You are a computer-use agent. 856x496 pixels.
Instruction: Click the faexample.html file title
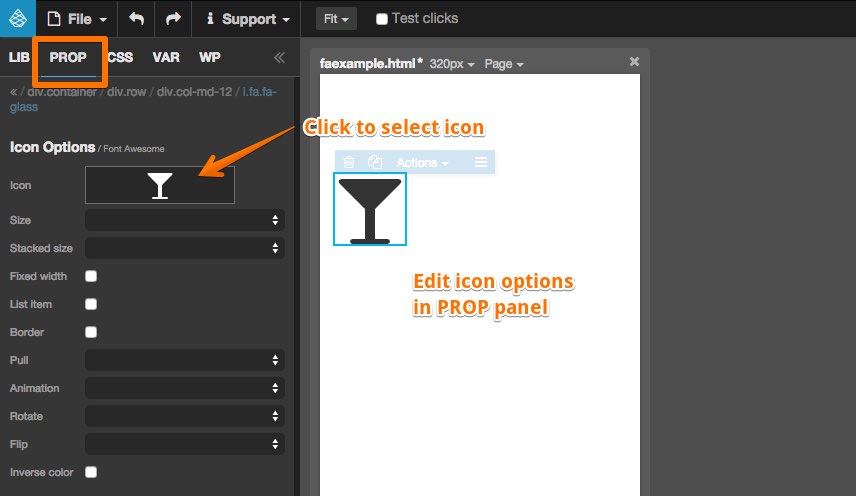tap(371, 63)
